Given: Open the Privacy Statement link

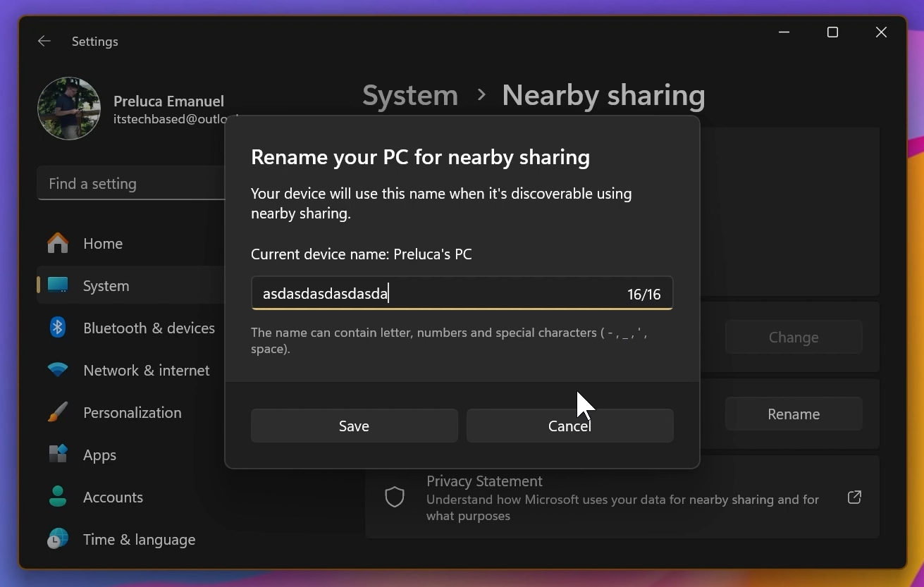Looking at the screenshot, I should point(484,481).
